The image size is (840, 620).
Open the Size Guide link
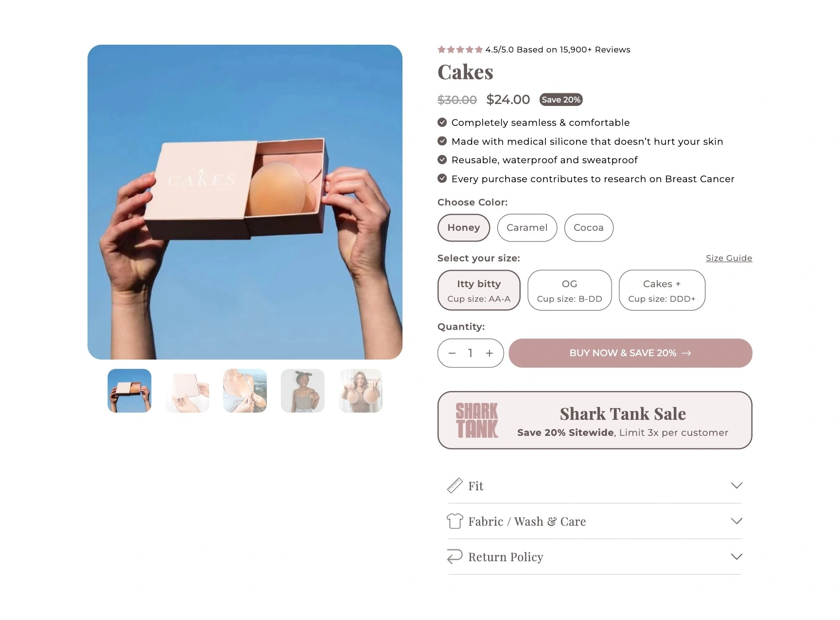(729, 258)
